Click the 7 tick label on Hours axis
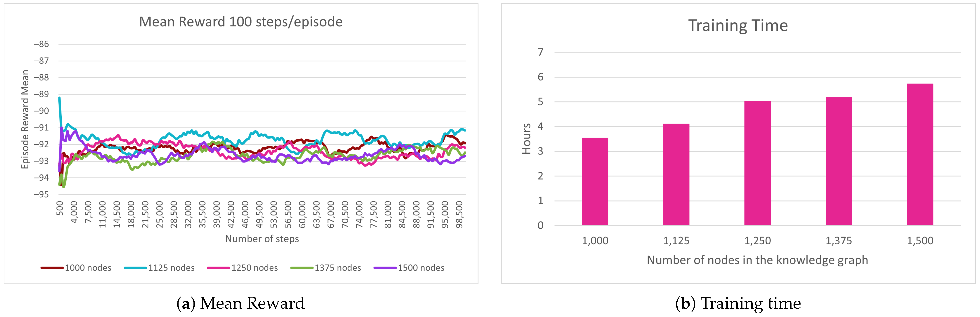 coord(540,52)
